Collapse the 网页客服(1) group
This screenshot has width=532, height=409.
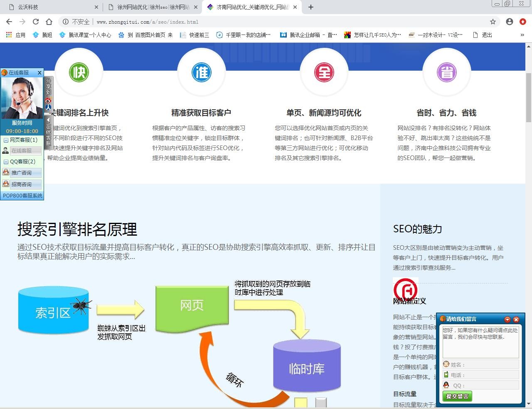click(x=5, y=140)
